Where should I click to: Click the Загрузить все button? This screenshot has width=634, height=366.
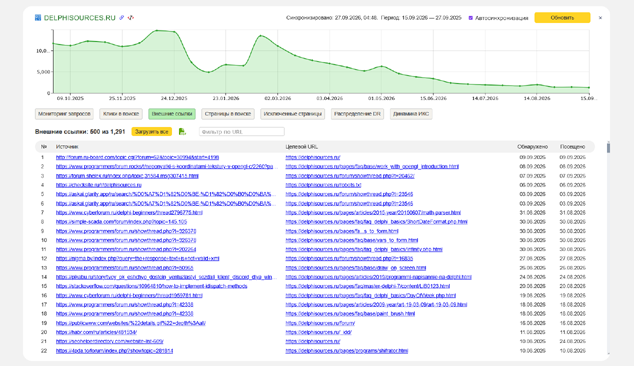(152, 131)
